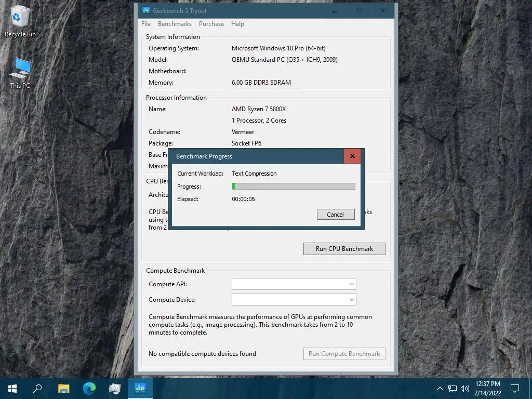Click 'AMD Ryzen 7 5800X' processor name
This screenshot has width=532, height=399.
259,109
